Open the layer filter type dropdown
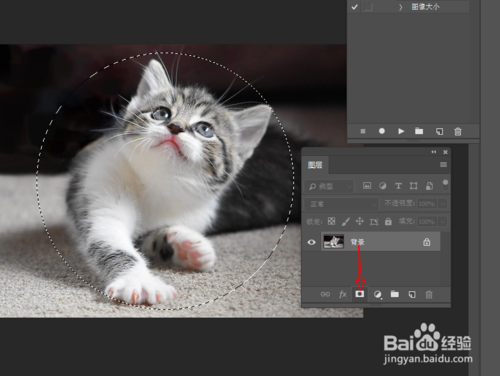Screen dimensions: 500x376 pyautogui.click(x=329, y=186)
